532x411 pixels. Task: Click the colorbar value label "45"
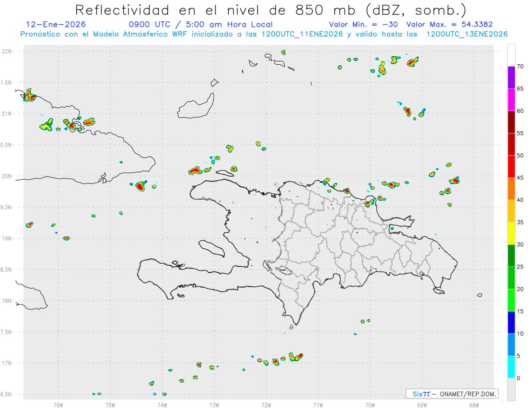520,178
